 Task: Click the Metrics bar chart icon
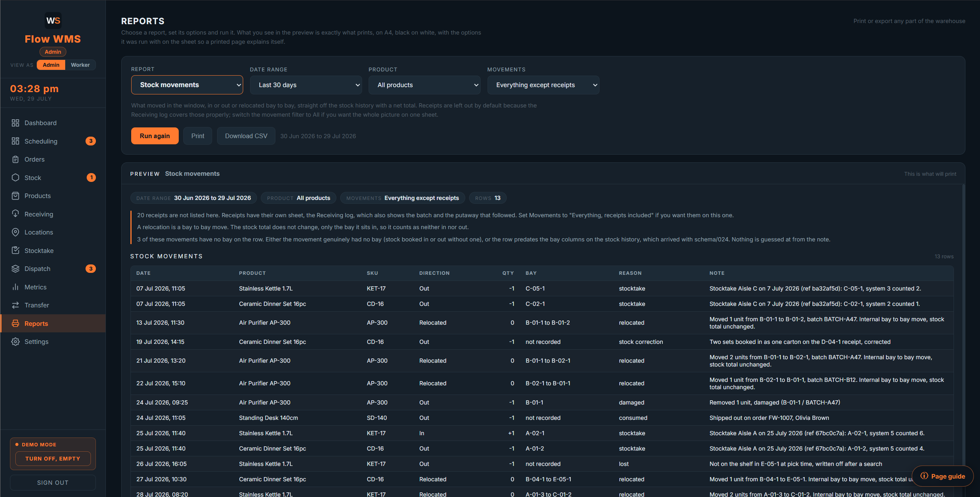tap(15, 287)
